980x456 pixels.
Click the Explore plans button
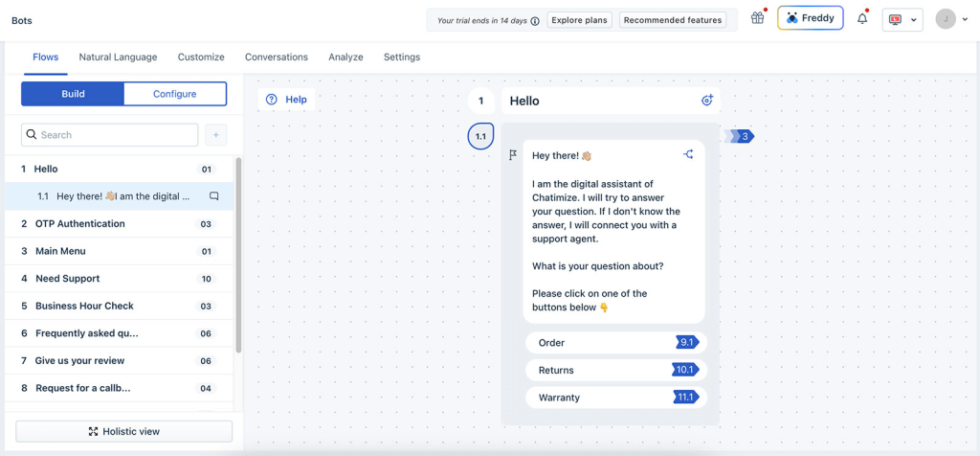579,20
